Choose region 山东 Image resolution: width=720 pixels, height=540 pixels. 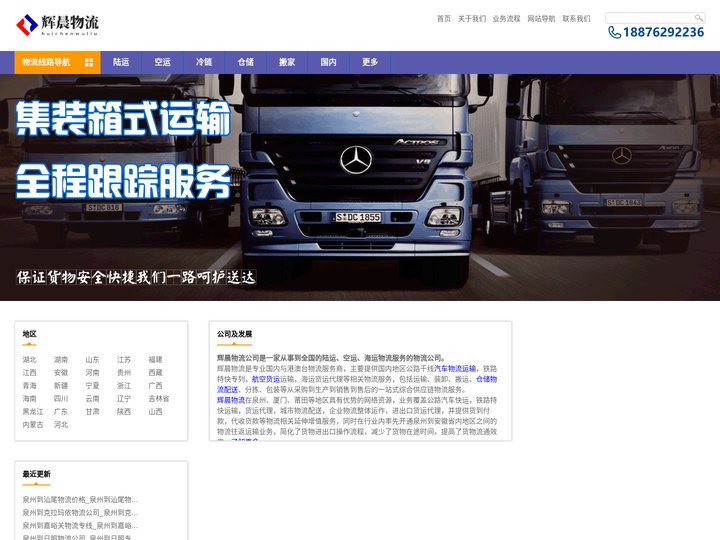coord(92,360)
